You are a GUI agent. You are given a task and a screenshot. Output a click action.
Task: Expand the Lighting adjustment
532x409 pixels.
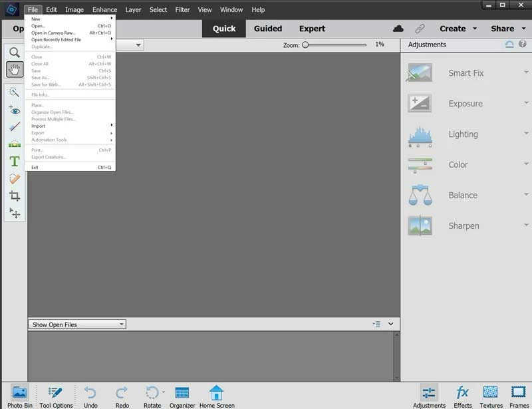526,133
